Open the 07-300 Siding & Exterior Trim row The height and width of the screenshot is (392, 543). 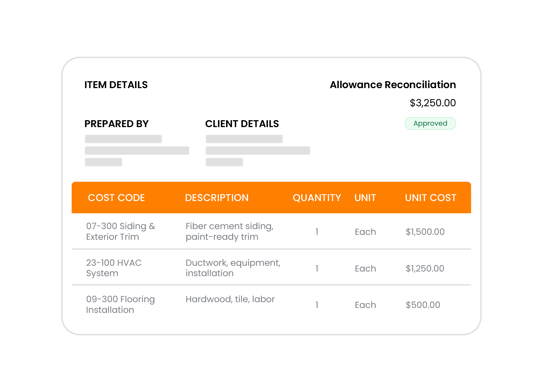(x=121, y=231)
